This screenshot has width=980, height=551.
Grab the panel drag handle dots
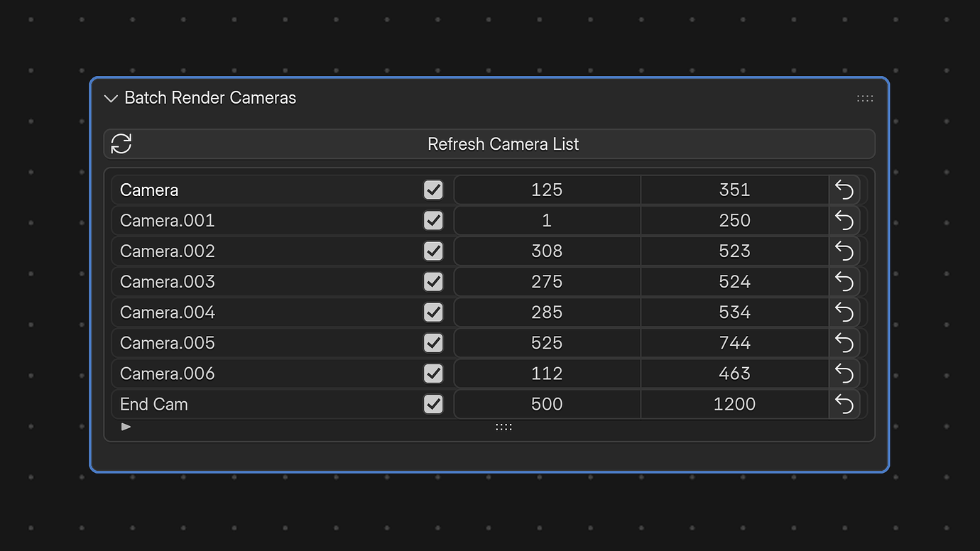(865, 99)
